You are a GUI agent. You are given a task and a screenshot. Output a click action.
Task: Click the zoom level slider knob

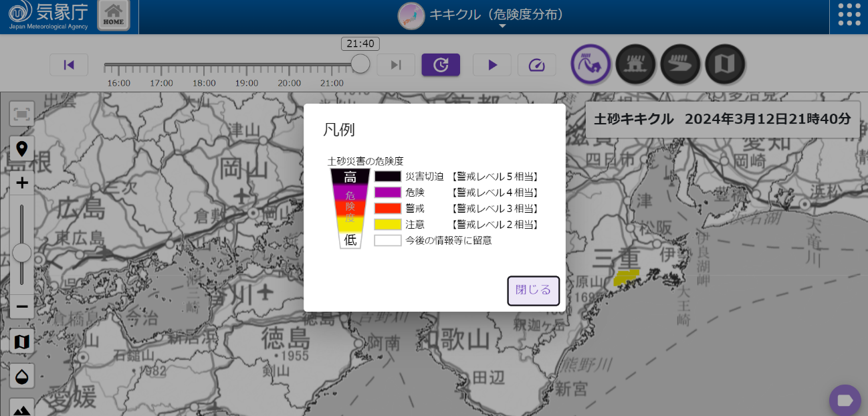[22, 253]
